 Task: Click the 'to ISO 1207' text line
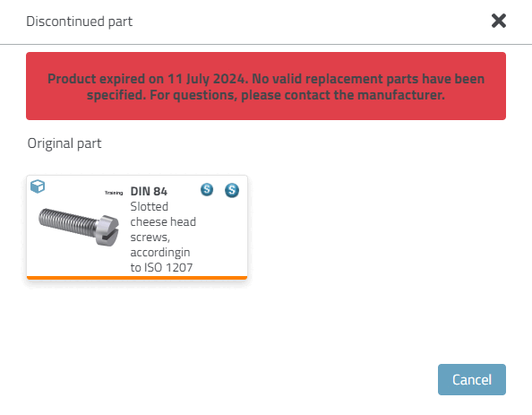coord(161,268)
